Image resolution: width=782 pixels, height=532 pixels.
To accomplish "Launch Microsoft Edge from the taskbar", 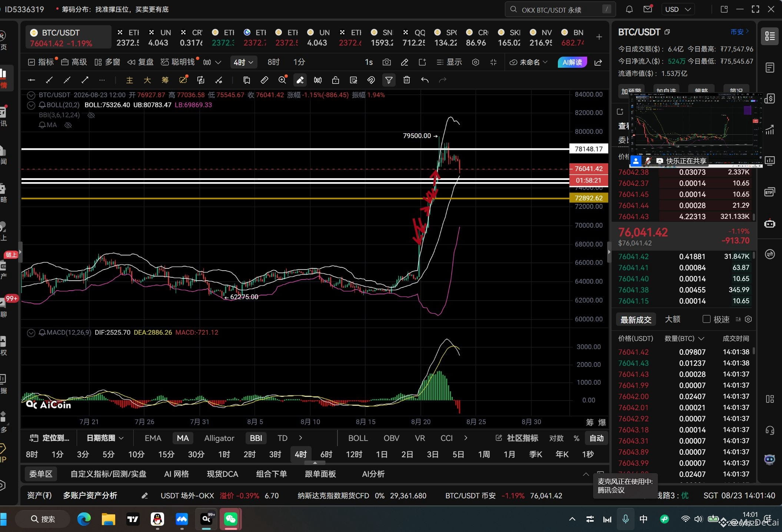I will 84,519.
